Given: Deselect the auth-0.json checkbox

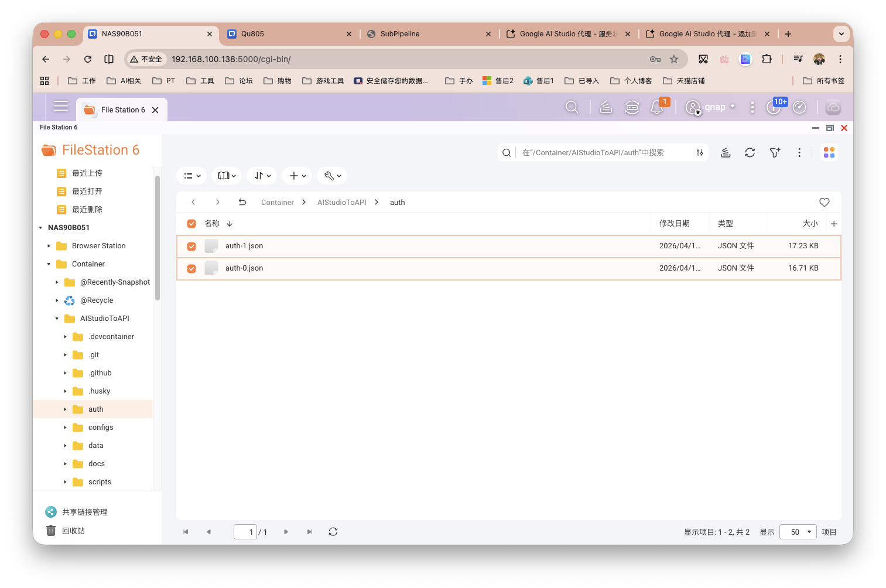Looking at the screenshot, I should pyautogui.click(x=191, y=269).
